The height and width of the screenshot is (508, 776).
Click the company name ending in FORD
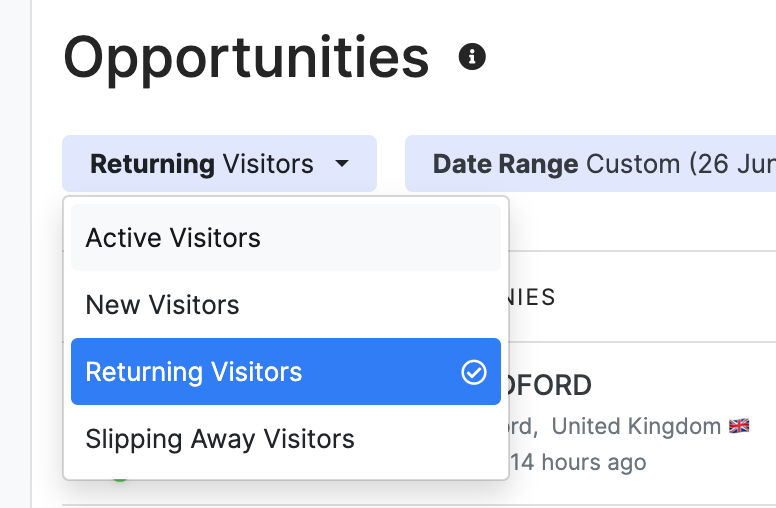click(550, 385)
